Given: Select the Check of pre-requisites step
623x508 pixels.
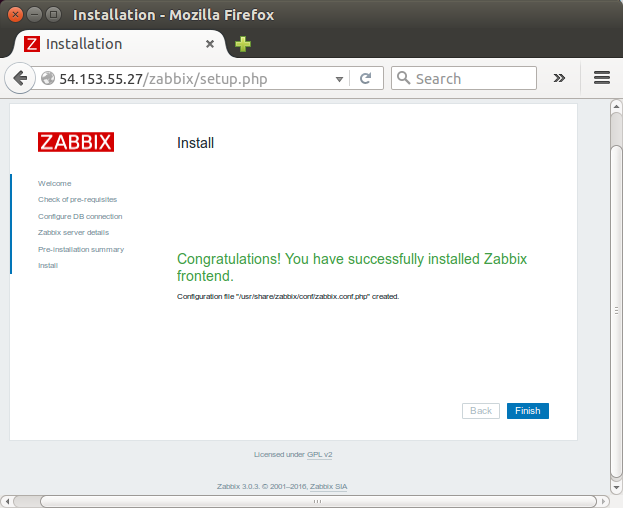Looking at the screenshot, I should [x=77, y=199].
